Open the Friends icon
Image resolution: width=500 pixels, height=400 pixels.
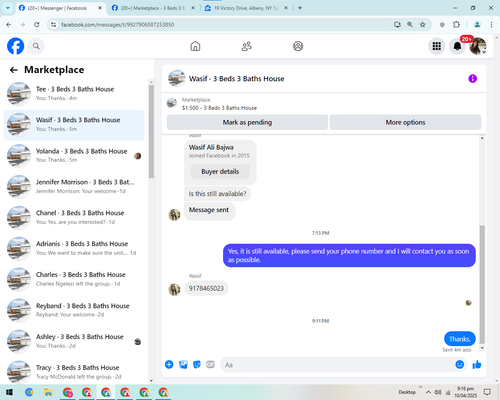coord(246,46)
